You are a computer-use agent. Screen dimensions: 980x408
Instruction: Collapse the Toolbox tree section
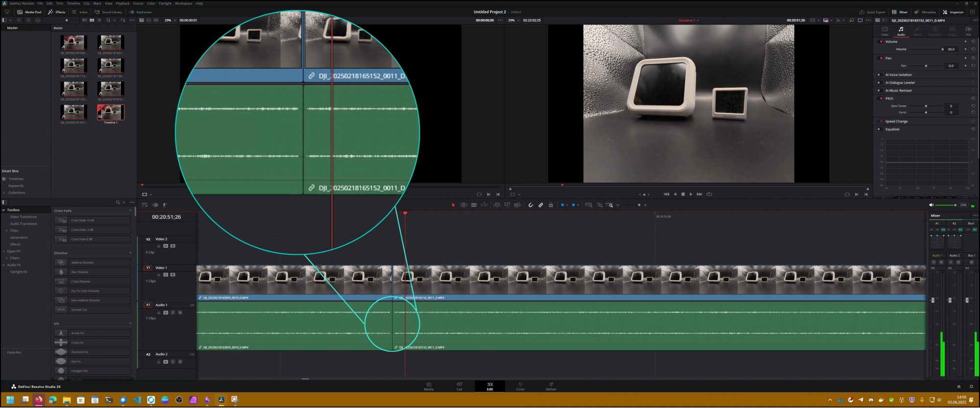(4, 210)
